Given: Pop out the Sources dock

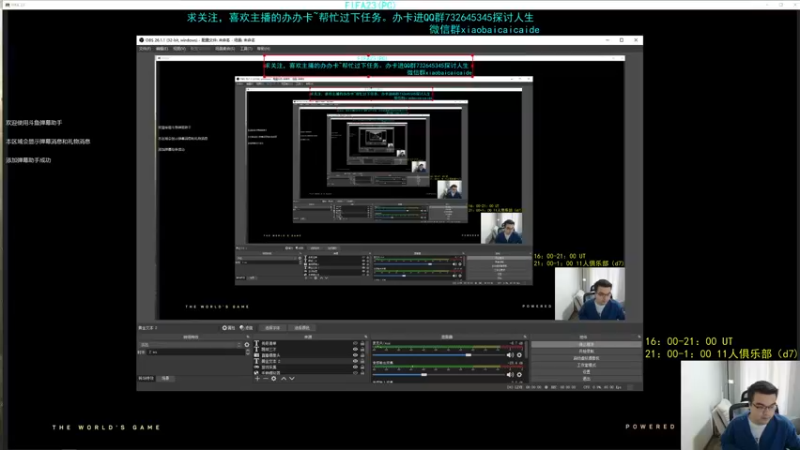Looking at the screenshot, I should pyautogui.click(x=366, y=337).
